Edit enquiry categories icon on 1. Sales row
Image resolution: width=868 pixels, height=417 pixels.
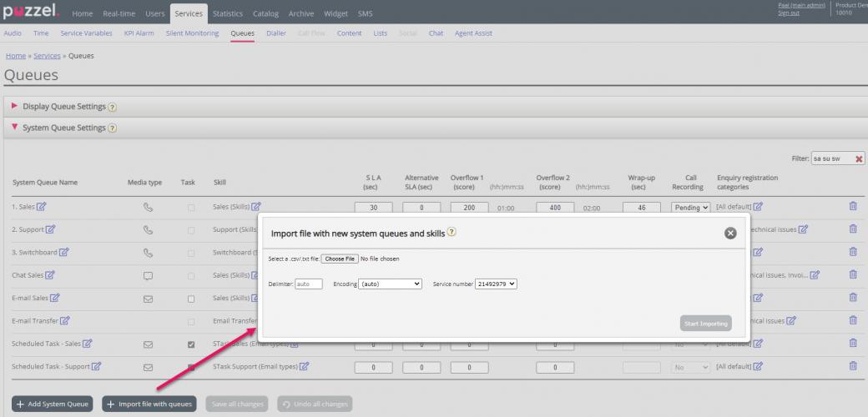click(x=759, y=207)
